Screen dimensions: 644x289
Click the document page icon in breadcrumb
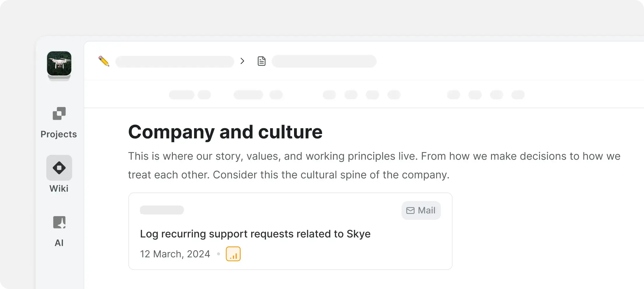pos(261,61)
